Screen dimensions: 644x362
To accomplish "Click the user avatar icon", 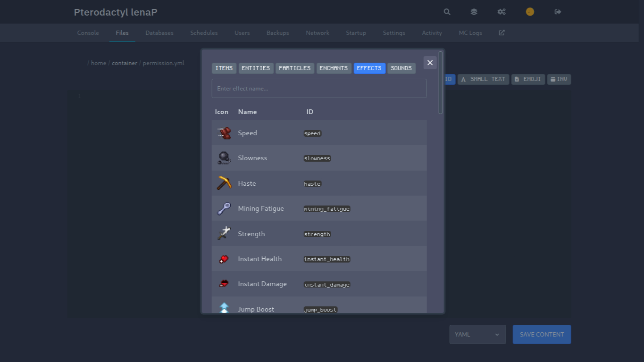I will (x=530, y=12).
